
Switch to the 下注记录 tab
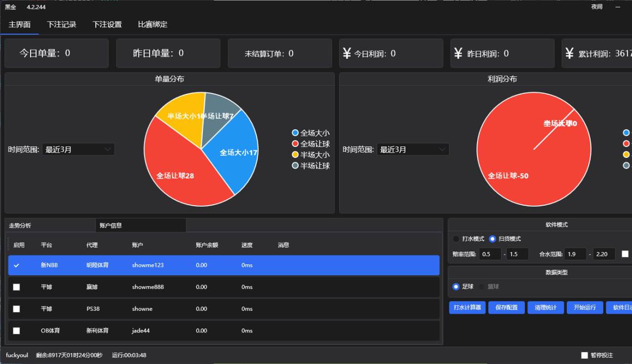tap(62, 24)
